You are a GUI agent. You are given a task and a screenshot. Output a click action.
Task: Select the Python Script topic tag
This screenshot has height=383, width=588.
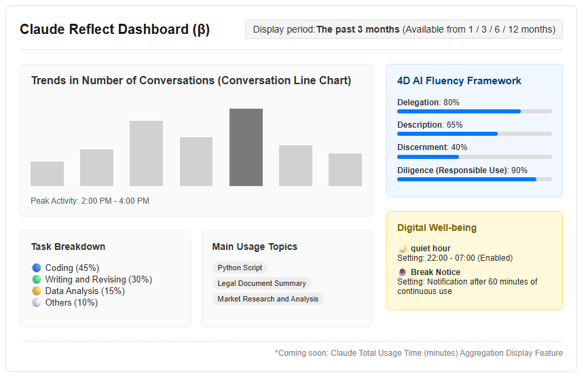[240, 268]
